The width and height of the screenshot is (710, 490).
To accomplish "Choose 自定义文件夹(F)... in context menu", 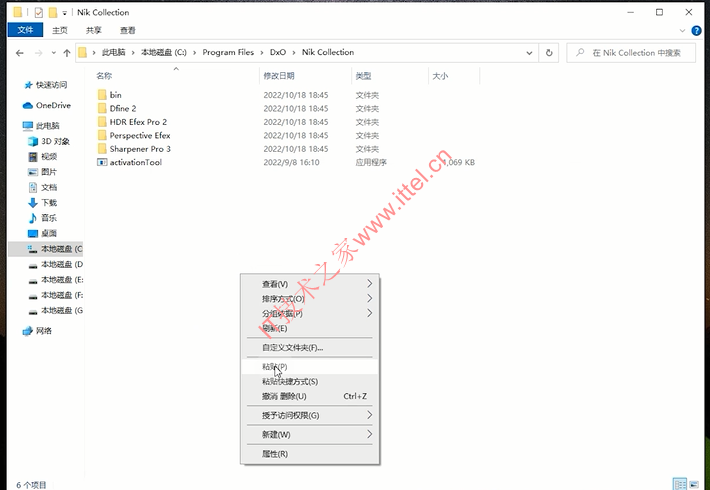I will (x=310, y=348).
